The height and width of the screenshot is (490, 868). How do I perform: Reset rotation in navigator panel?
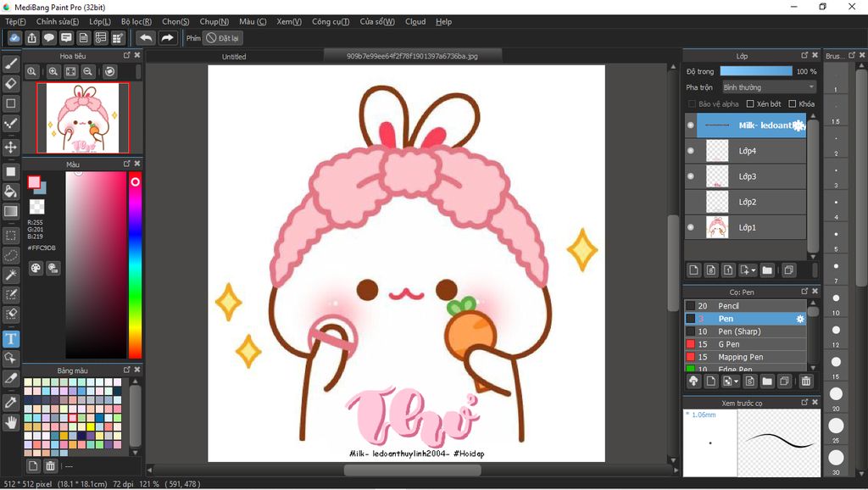pos(109,71)
